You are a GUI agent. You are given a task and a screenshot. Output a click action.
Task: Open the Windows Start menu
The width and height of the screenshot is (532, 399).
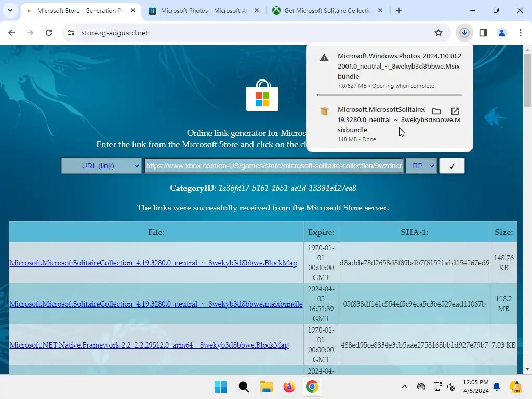pyautogui.click(x=220, y=387)
